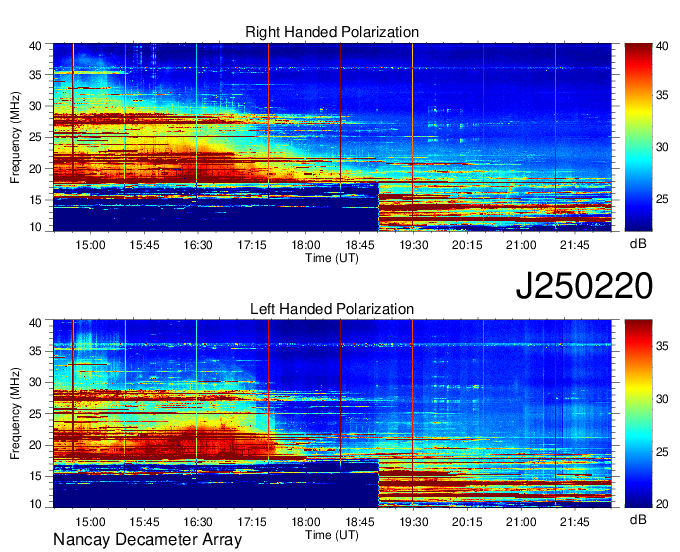Image resolution: width=680 pixels, height=552 pixels.
Task: Click the 15:45 time tick of the Right Handed plot
Action: 144,245
